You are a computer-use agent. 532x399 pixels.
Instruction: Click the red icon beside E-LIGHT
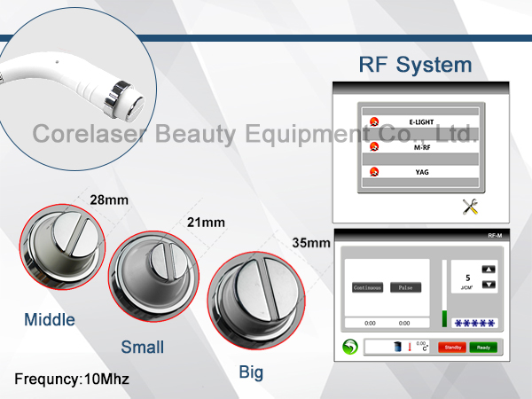[373, 121]
